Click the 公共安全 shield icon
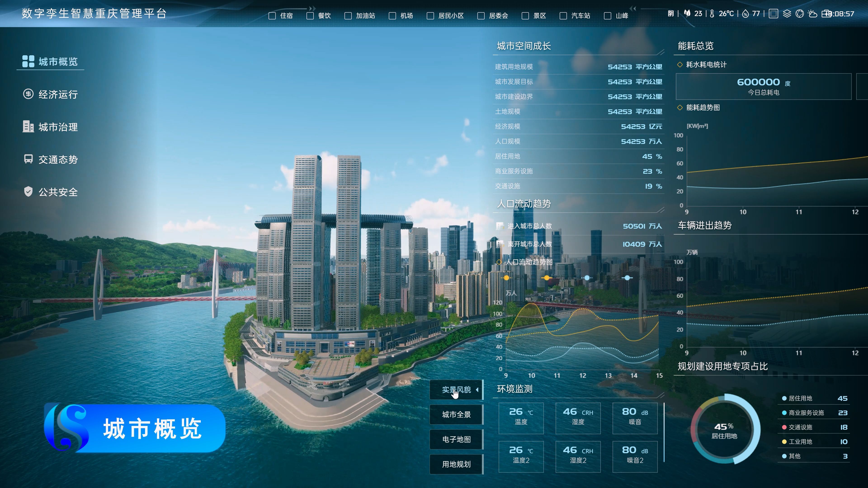 (28, 191)
